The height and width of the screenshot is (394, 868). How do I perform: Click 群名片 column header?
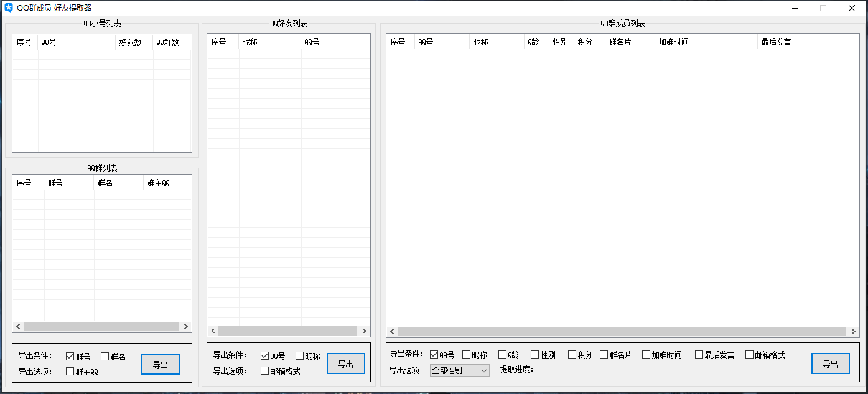[x=630, y=42]
